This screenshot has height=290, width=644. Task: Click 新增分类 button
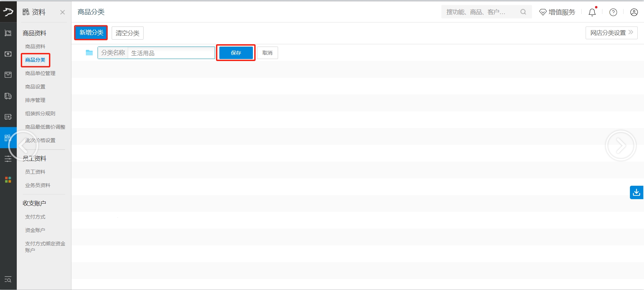(91, 33)
